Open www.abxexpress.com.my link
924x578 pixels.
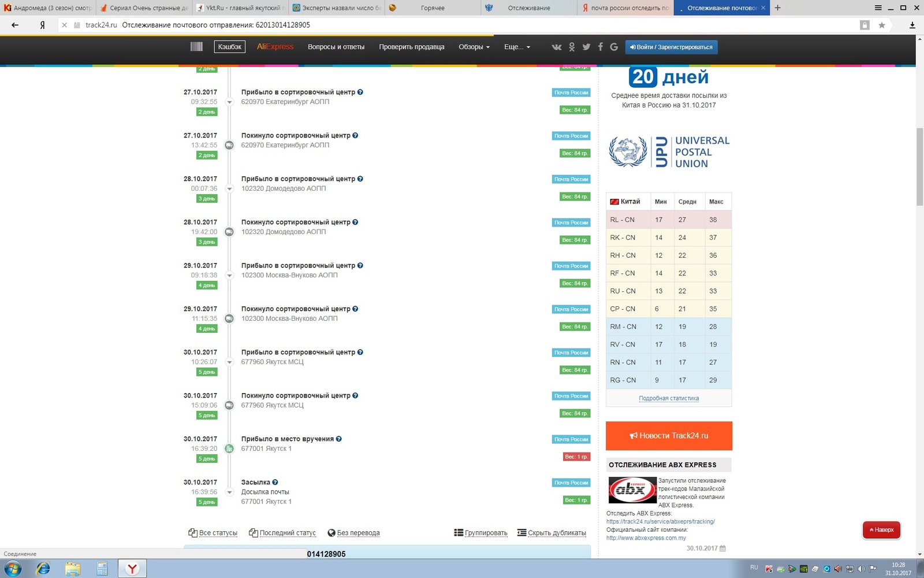pos(646,538)
